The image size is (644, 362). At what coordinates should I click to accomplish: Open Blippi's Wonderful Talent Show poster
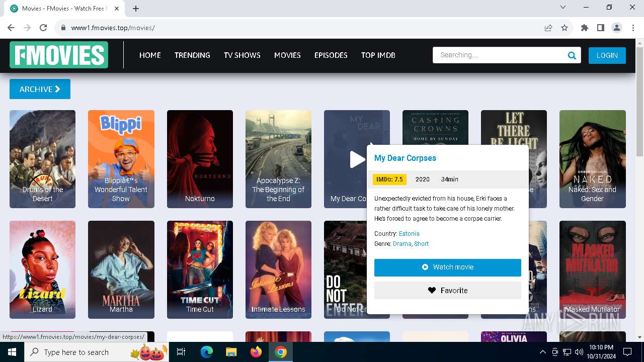pos(121,159)
